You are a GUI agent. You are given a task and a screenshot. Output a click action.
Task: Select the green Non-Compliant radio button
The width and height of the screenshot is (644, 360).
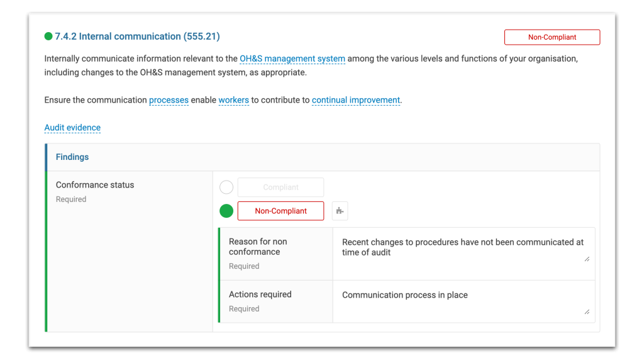click(x=226, y=211)
